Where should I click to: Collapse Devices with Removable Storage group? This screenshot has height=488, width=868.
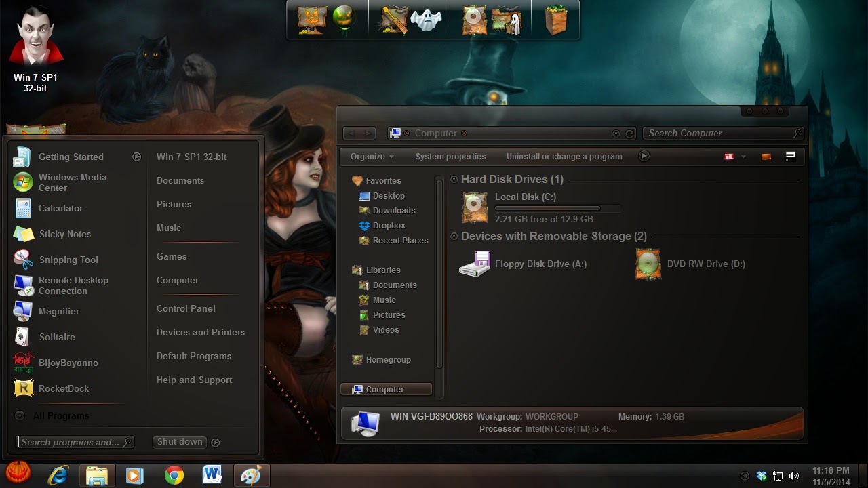(454, 237)
